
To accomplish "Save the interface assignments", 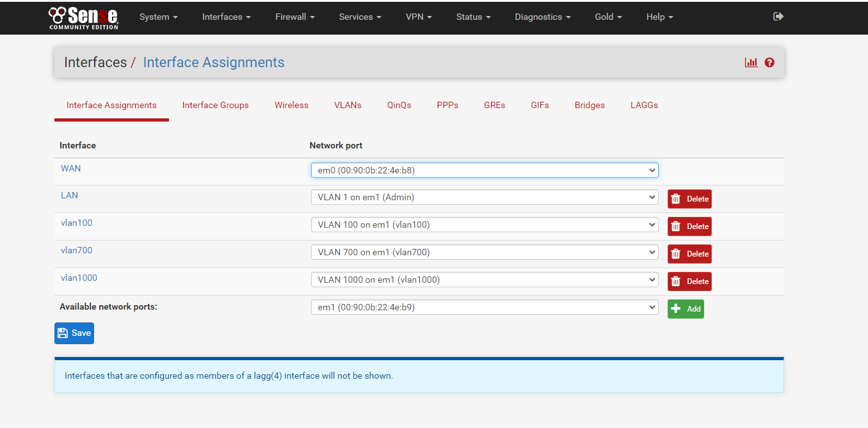I will (74, 333).
